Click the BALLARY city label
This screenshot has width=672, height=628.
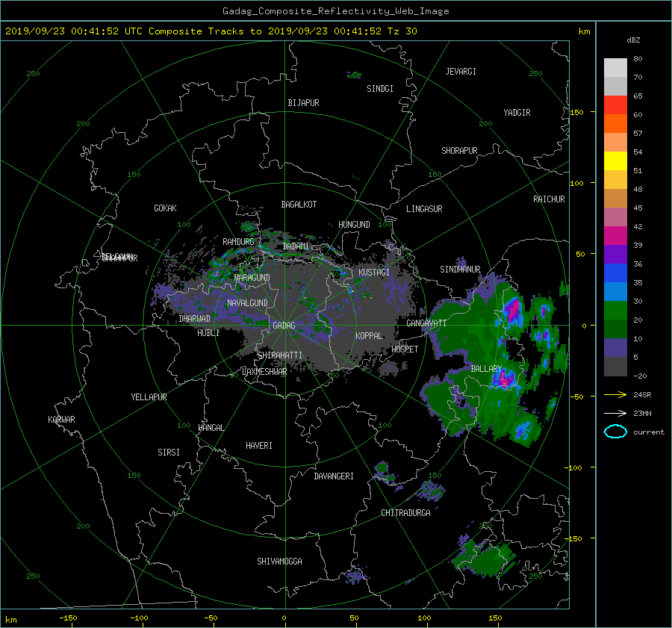click(x=486, y=369)
